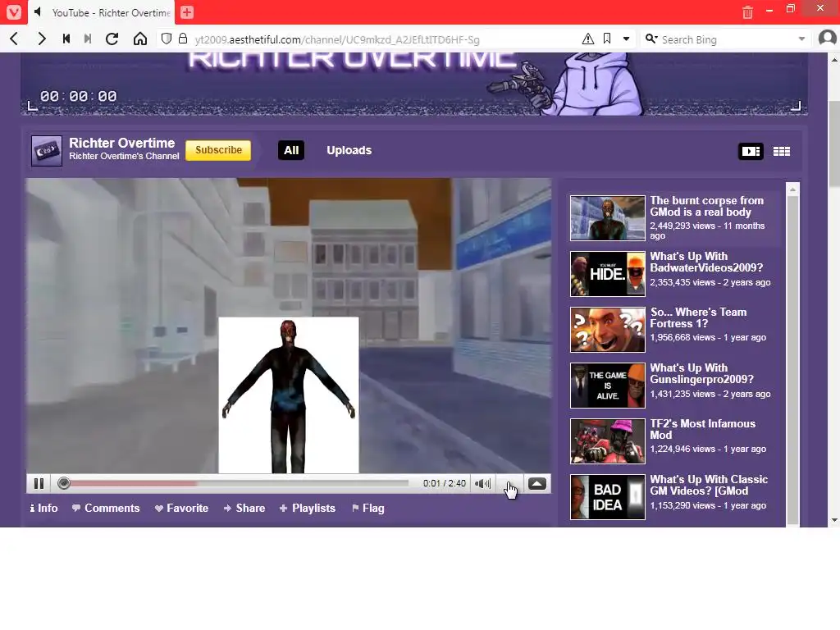Image resolution: width=840 pixels, height=630 pixels.
Task: Open the Share option
Action: tap(244, 508)
